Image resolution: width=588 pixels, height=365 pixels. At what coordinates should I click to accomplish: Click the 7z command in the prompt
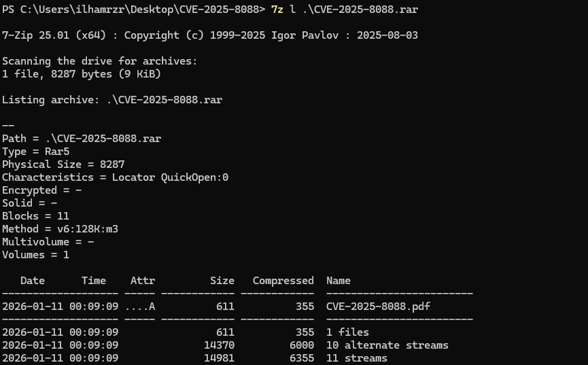pos(277,10)
